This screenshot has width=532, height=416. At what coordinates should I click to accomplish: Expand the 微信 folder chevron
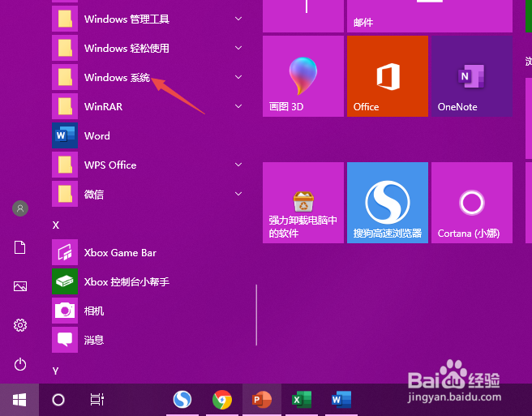coord(238,194)
